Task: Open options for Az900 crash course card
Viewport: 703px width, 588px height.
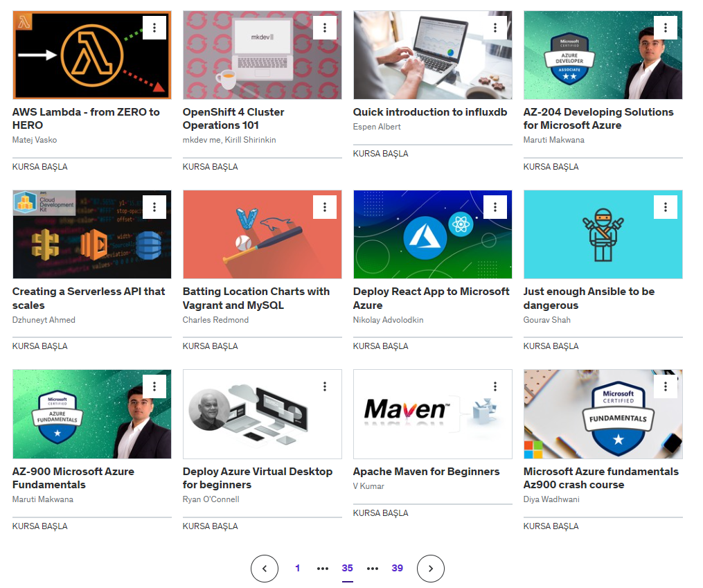Action: (x=666, y=386)
